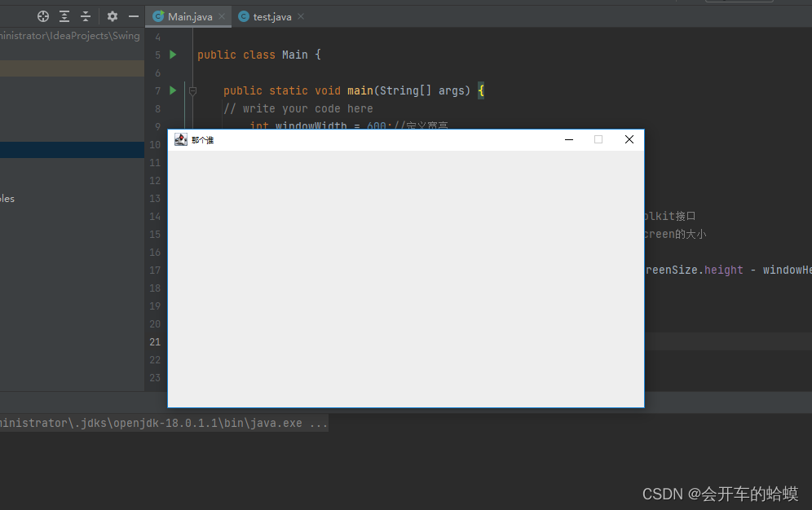Click the 'public class Main' declaration text

253,55
